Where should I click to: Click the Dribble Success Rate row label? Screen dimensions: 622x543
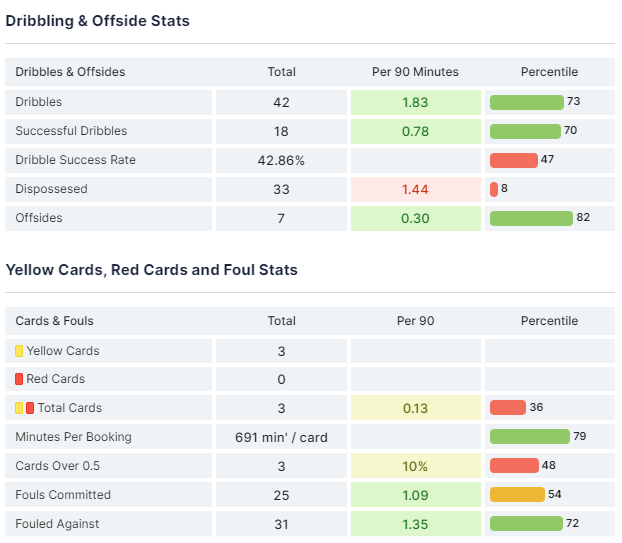pos(75,160)
